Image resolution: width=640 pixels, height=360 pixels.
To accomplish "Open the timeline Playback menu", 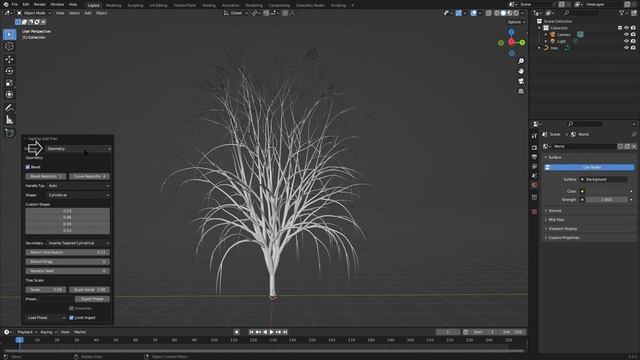I will pos(26,332).
